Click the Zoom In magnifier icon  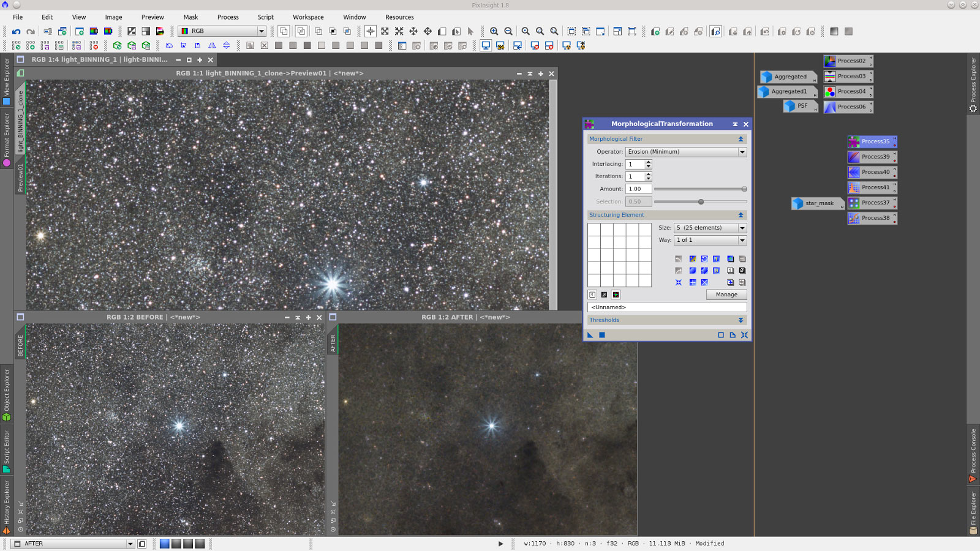(x=494, y=31)
